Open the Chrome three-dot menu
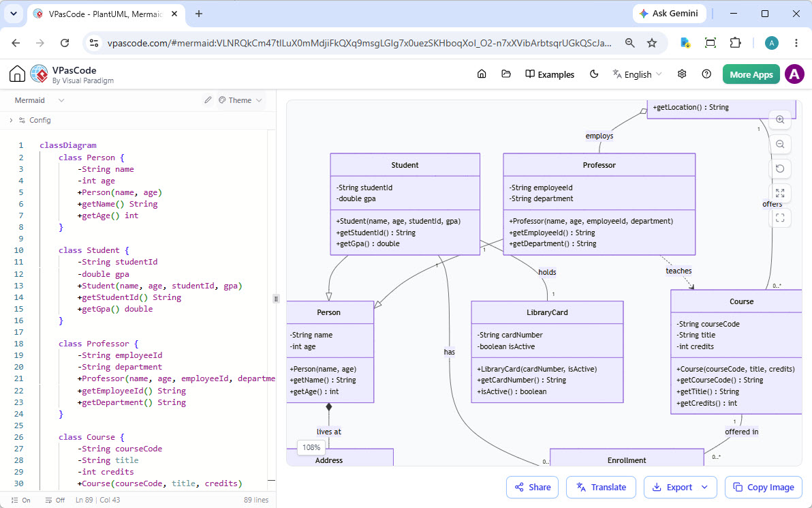Screen dimensions: 812x508 tap(796, 43)
